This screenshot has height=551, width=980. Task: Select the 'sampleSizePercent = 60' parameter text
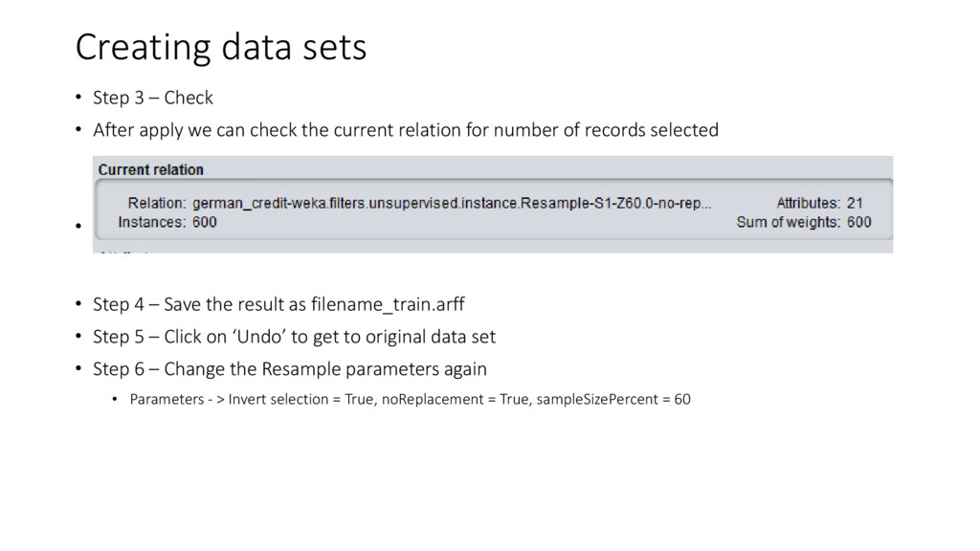613,399
